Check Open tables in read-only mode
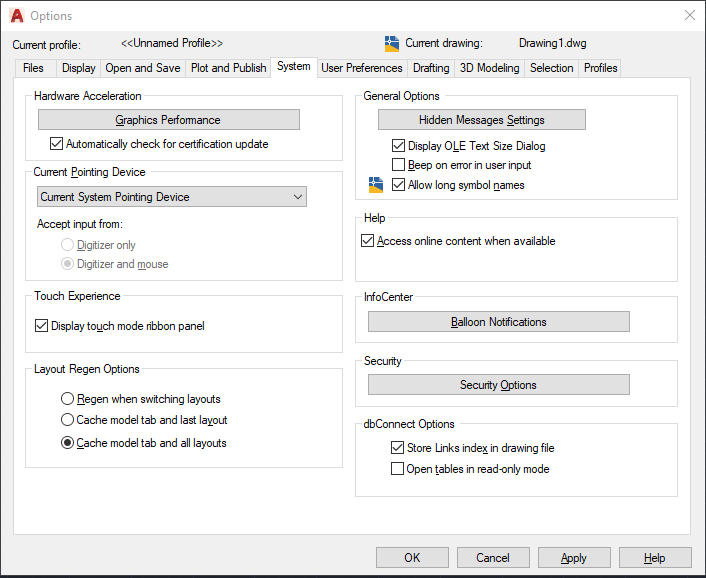The image size is (706, 578). 399,468
